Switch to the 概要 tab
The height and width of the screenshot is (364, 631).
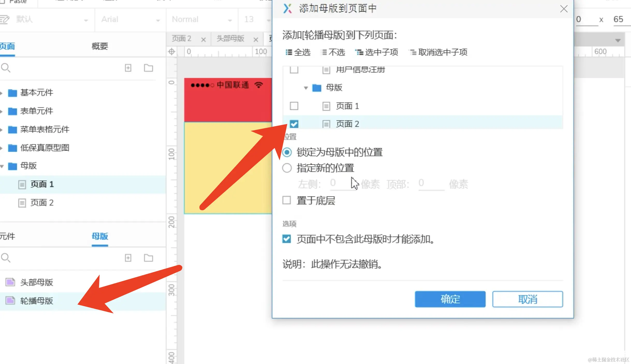coord(100,46)
